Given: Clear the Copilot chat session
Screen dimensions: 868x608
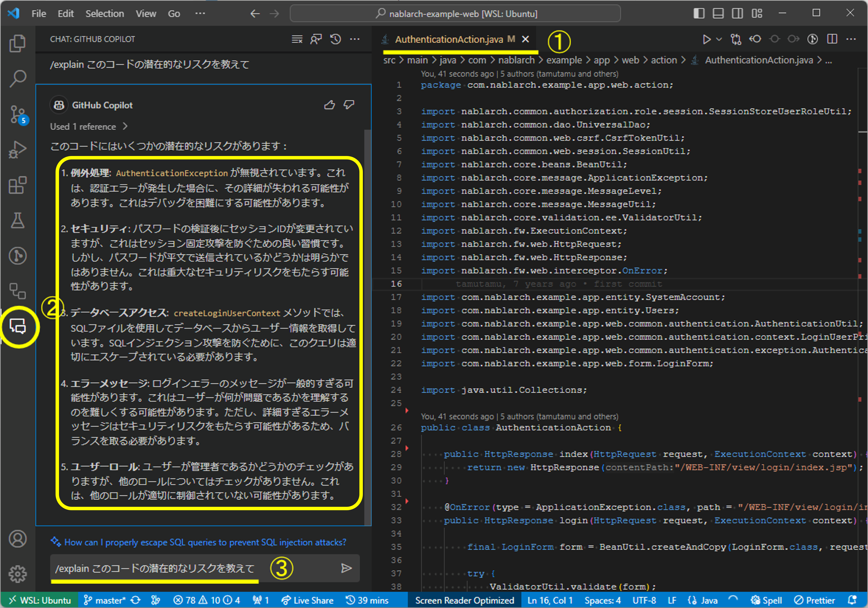Looking at the screenshot, I should 297,39.
